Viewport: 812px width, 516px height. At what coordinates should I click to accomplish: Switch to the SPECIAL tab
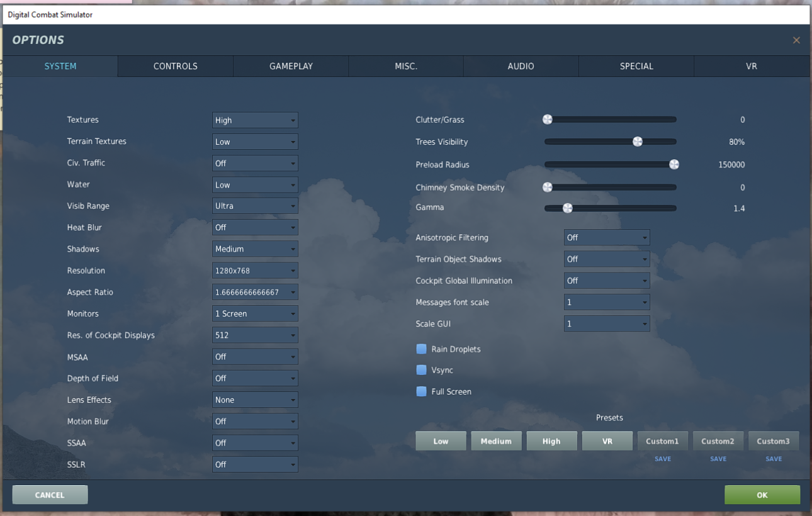[636, 66]
